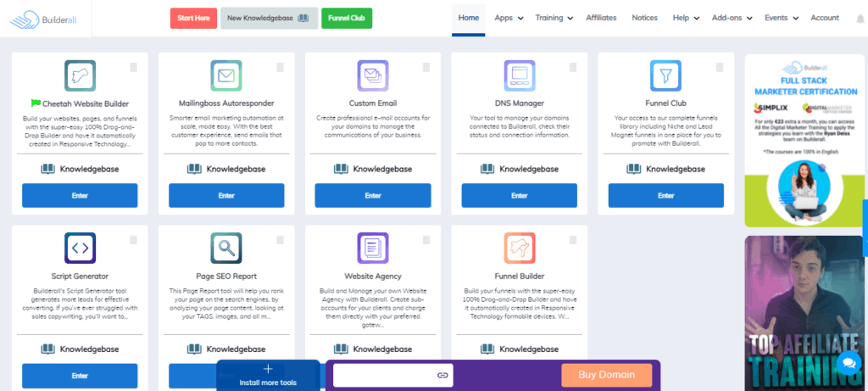The image size is (868, 391).
Task: Click Enter under DNS Manager
Action: pyautogui.click(x=520, y=195)
